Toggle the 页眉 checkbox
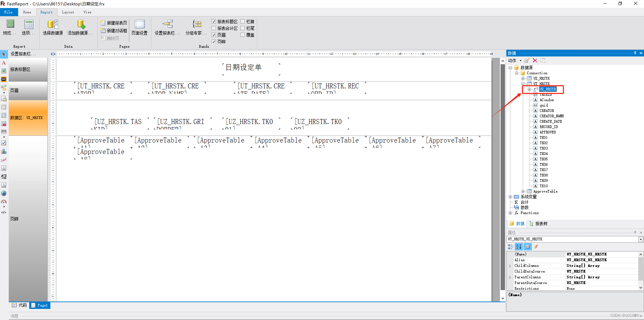644x320 pixels. tap(214, 35)
